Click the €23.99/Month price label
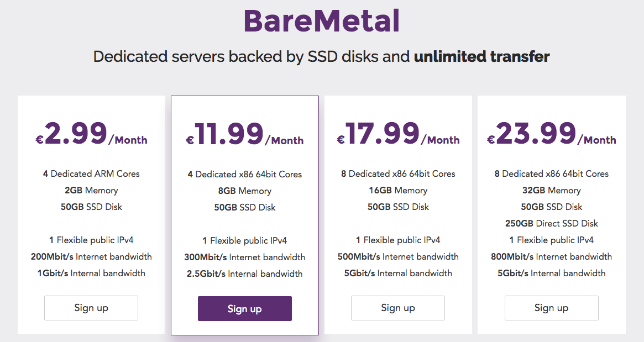The image size is (644, 342). [x=552, y=134]
